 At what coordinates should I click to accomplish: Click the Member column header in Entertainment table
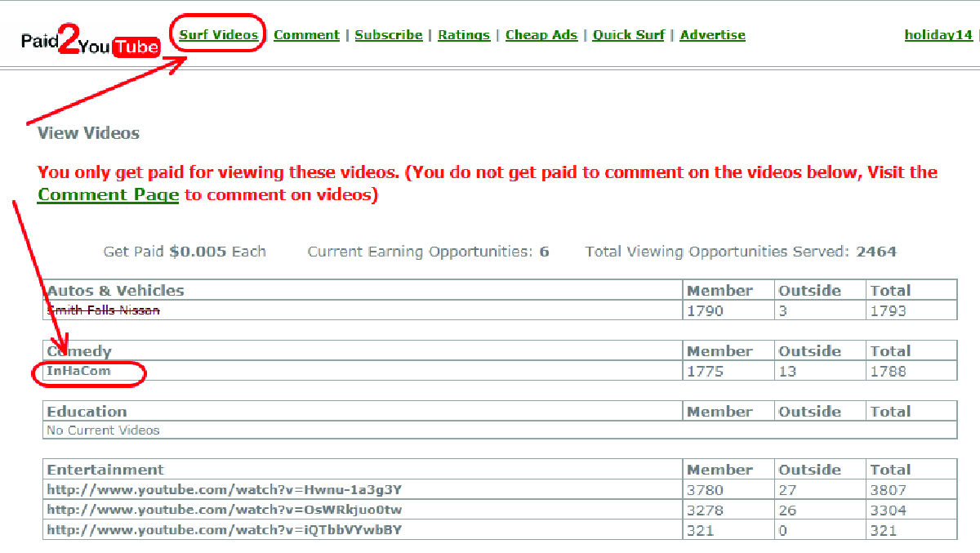point(719,469)
